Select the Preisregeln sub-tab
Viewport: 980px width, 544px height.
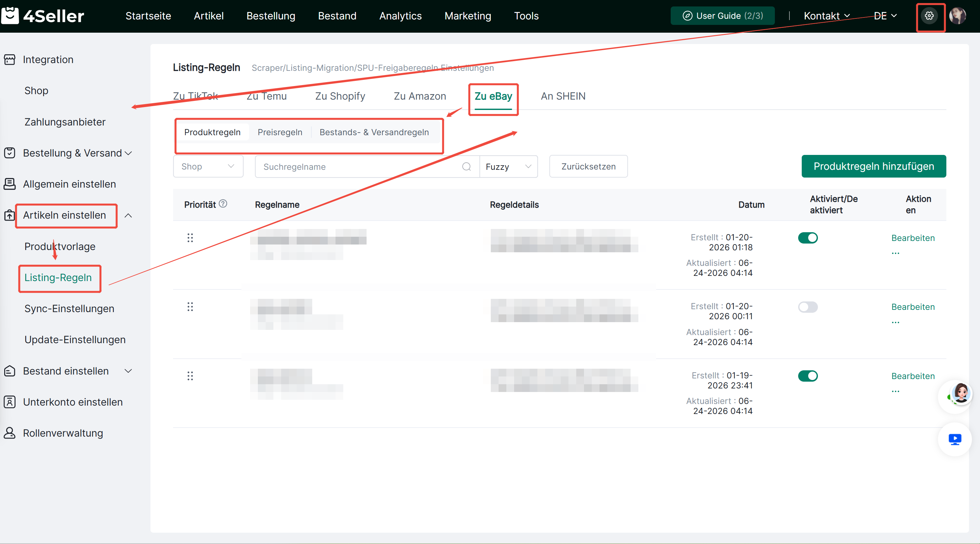pos(280,132)
